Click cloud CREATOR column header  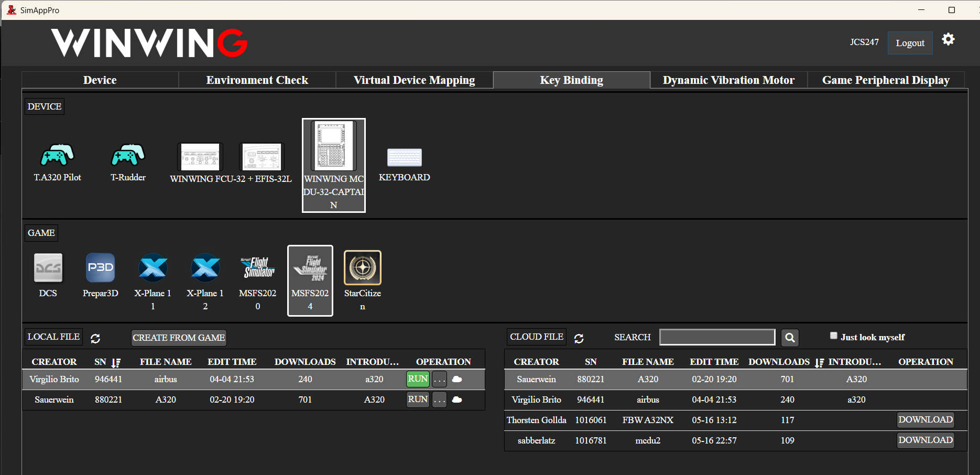click(536, 362)
